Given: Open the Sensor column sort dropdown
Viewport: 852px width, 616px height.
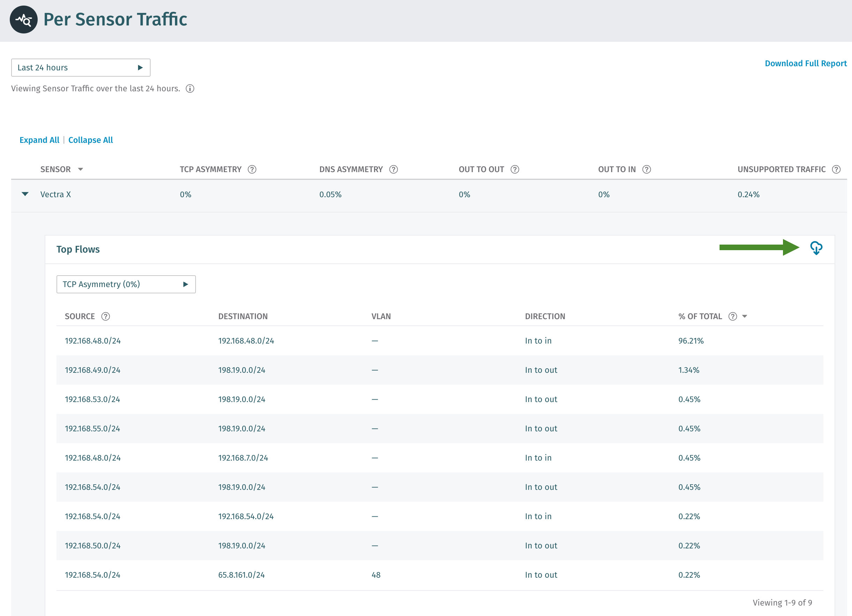Looking at the screenshot, I should point(81,169).
